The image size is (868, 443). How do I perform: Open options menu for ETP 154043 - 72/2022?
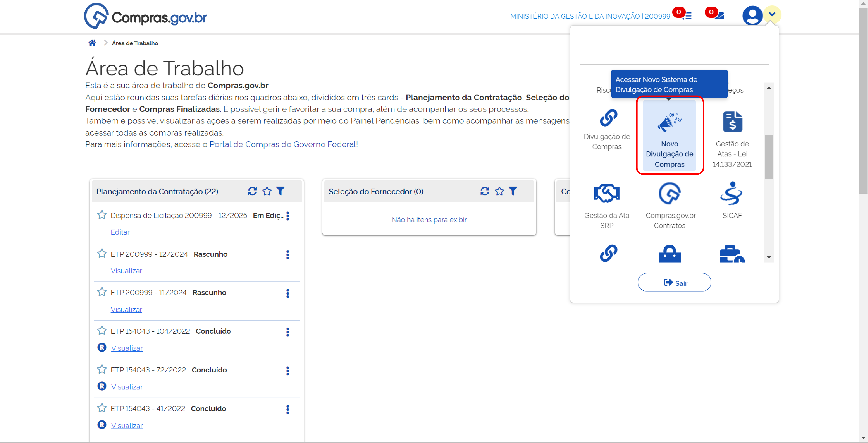point(287,371)
